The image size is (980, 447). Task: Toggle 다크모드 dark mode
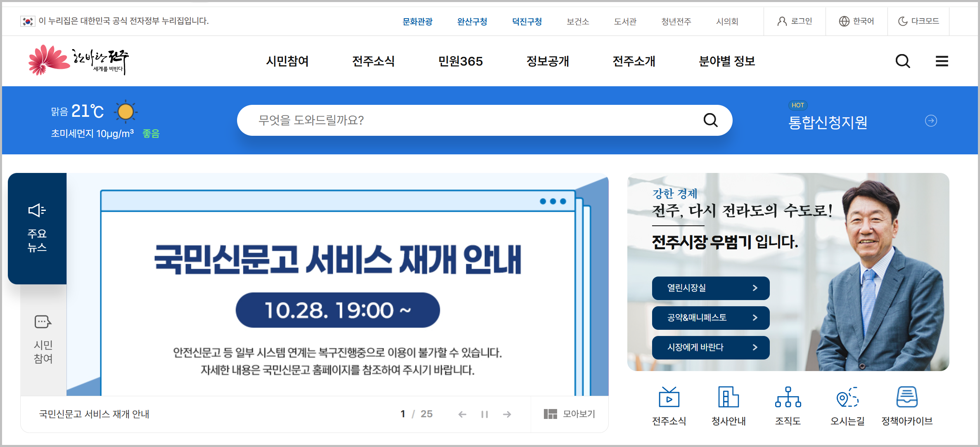click(x=918, y=21)
